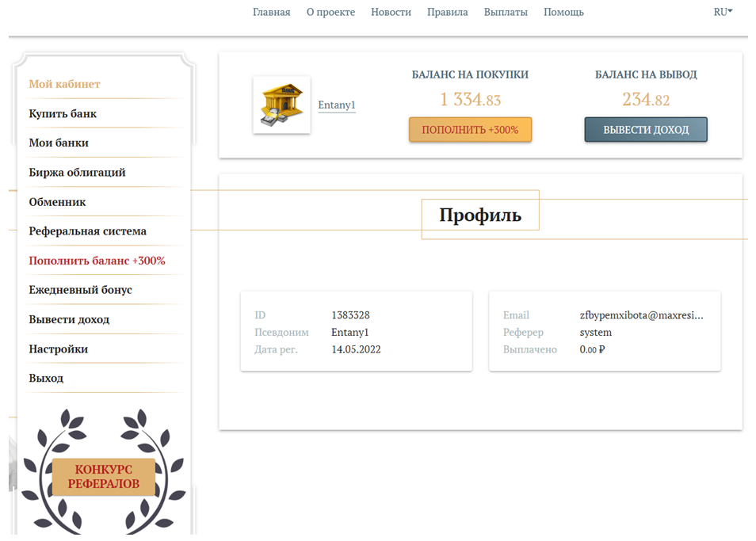Select Обменник in the sidebar

coord(57,202)
